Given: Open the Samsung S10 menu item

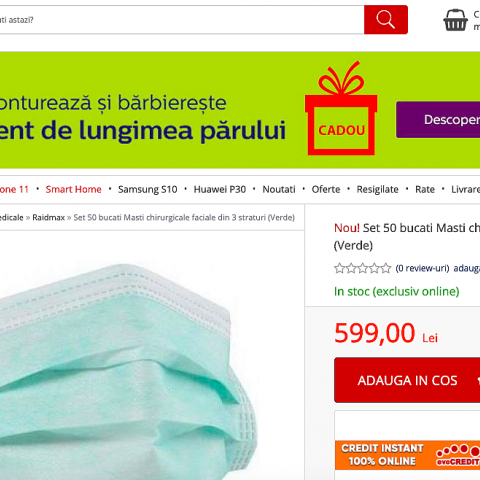Looking at the screenshot, I should coord(148,189).
